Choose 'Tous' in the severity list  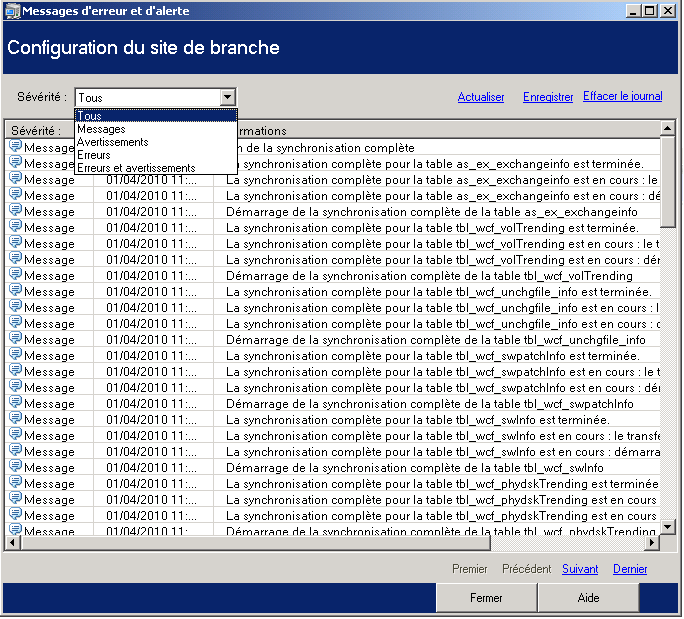coord(157,116)
